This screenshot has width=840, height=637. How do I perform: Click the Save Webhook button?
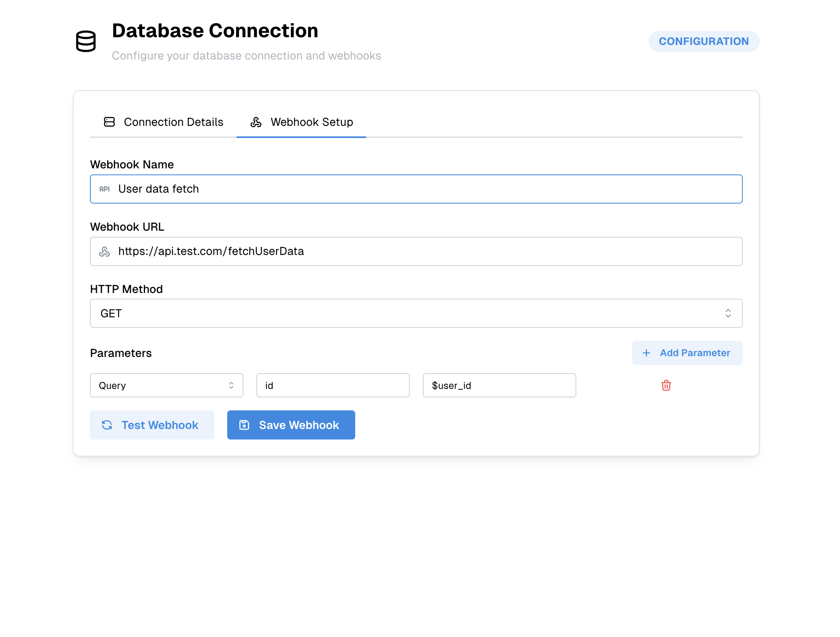pyautogui.click(x=291, y=425)
